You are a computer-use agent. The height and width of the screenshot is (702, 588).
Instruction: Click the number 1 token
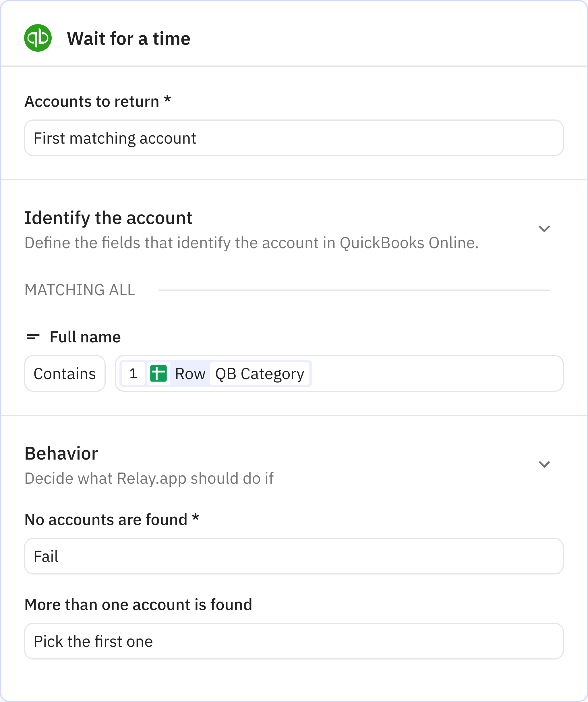pos(133,373)
